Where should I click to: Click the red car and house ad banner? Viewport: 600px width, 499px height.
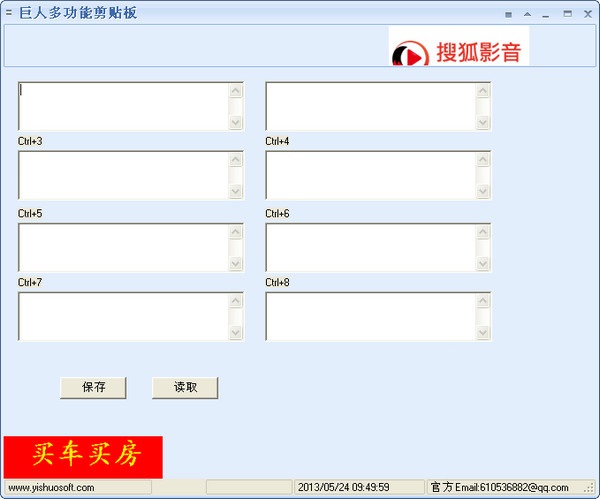pos(83,457)
